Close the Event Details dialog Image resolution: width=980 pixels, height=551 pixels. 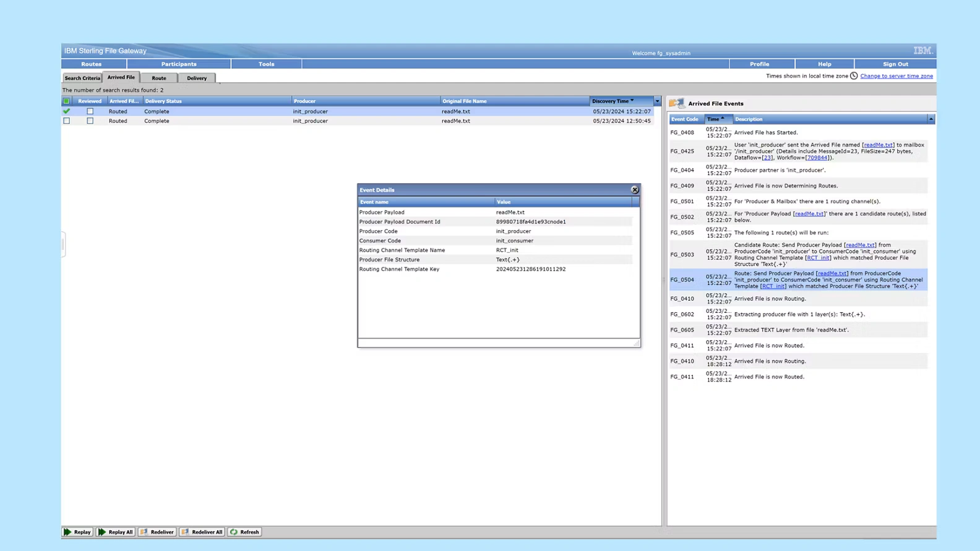634,190
